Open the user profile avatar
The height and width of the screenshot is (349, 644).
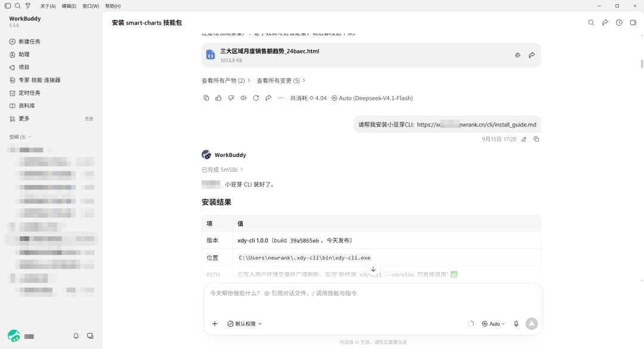(x=14, y=336)
